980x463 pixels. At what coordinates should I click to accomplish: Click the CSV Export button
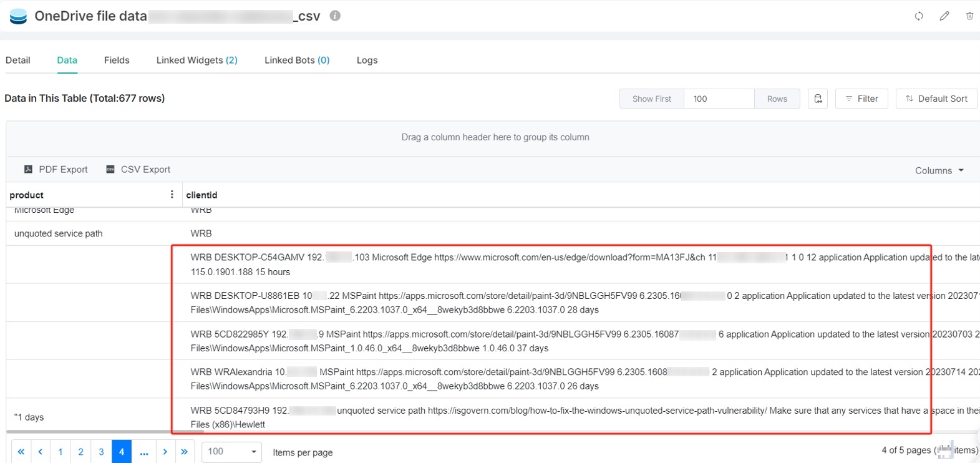[138, 169]
